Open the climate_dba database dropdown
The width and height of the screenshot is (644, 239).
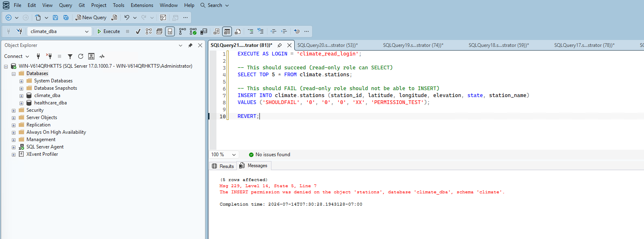pos(87,31)
